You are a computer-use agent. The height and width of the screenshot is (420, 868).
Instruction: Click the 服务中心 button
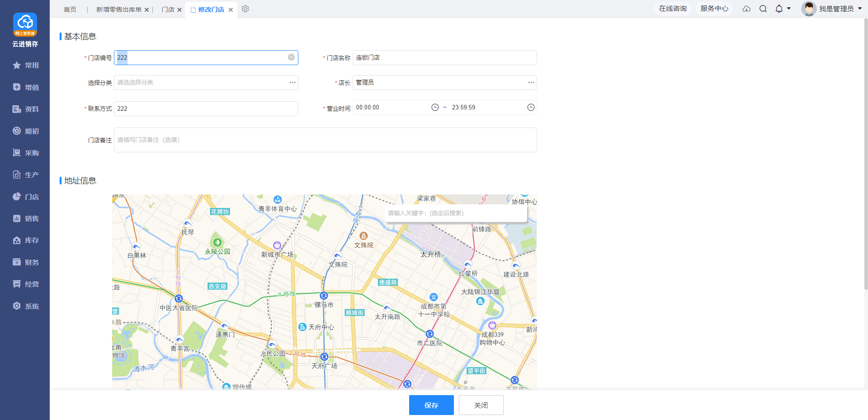[714, 9]
